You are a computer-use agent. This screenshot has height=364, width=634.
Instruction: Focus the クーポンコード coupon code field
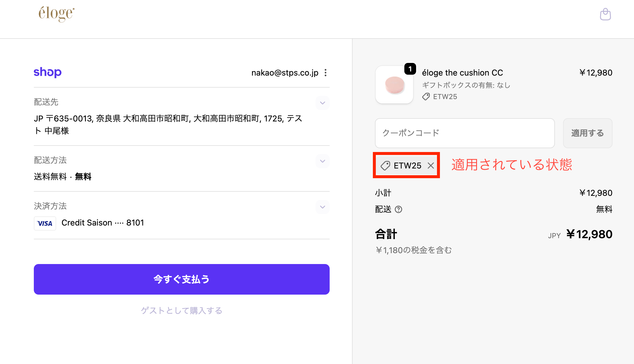(x=465, y=133)
